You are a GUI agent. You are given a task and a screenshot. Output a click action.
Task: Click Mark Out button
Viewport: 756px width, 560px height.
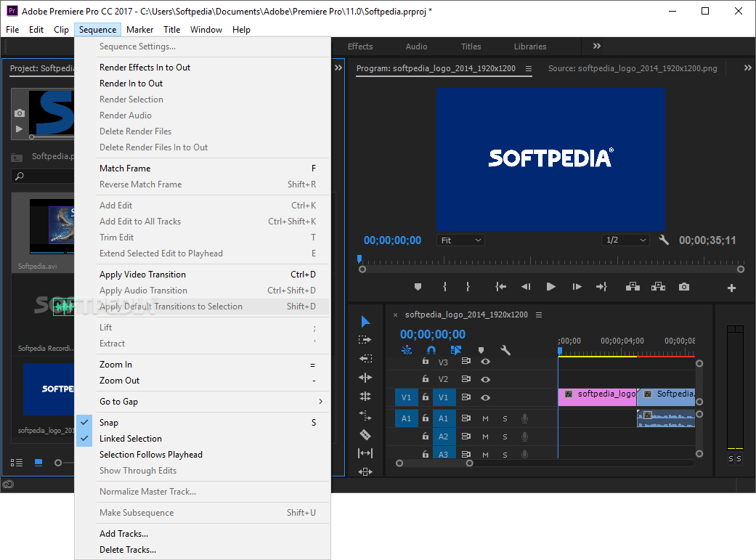[x=468, y=287]
